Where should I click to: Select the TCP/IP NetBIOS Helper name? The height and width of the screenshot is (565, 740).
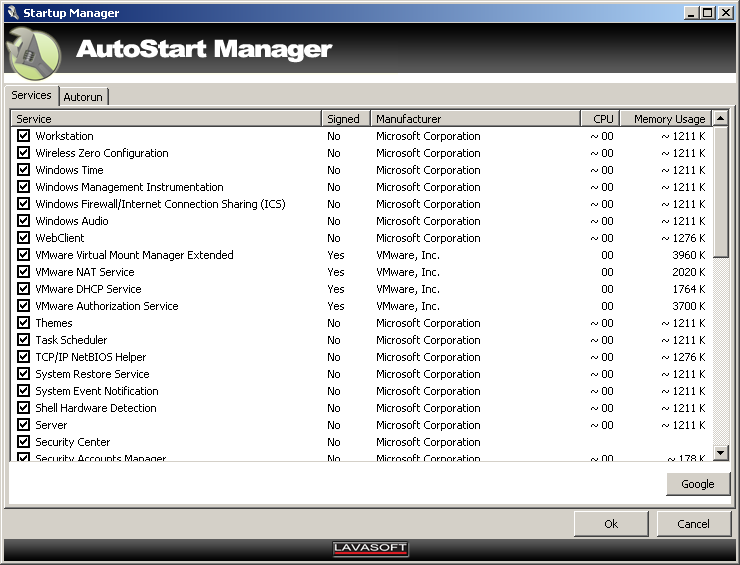point(91,357)
